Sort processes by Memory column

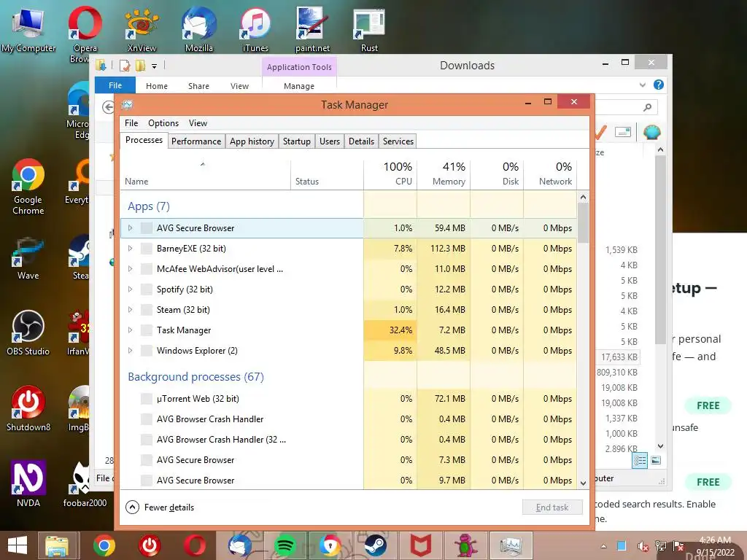pyautogui.click(x=444, y=174)
